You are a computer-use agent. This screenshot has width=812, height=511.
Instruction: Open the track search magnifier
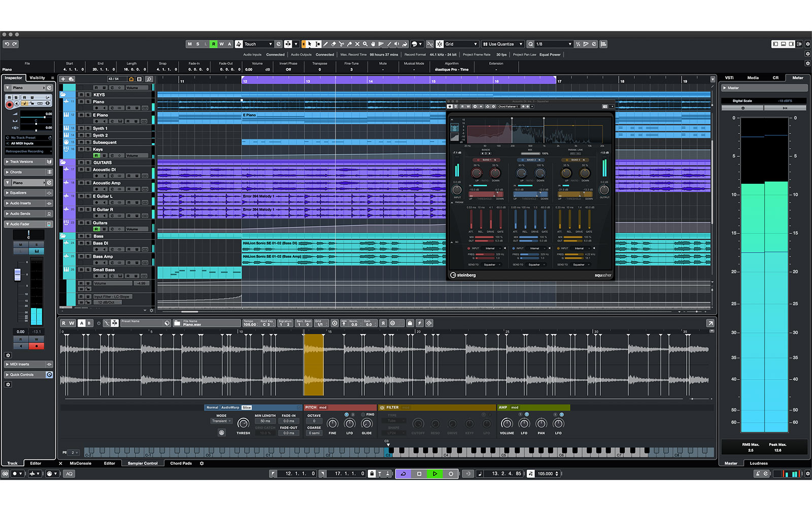click(x=149, y=79)
